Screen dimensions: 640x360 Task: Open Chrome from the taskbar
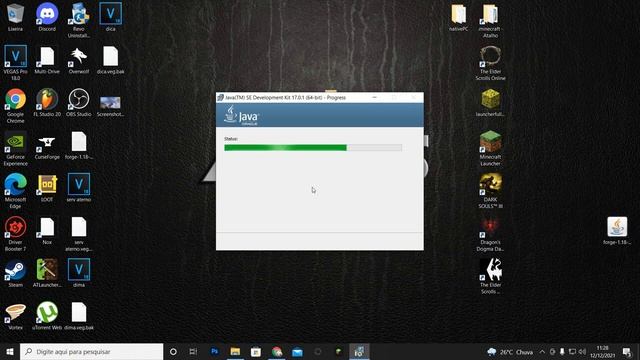[x=277, y=351]
